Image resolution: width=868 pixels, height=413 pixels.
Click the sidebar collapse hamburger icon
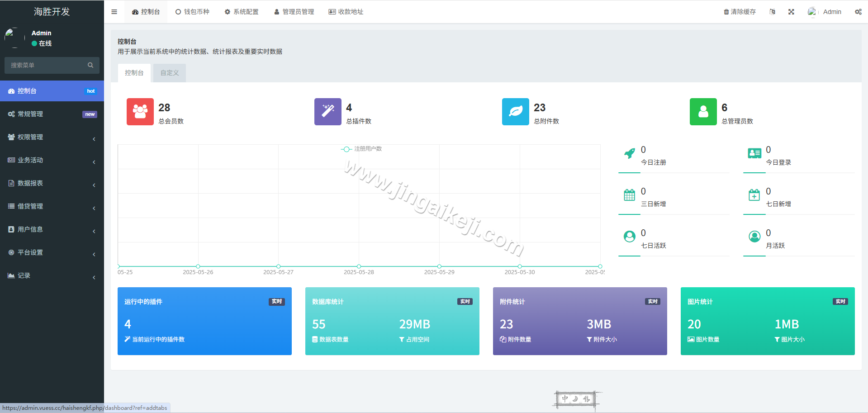[114, 11]
